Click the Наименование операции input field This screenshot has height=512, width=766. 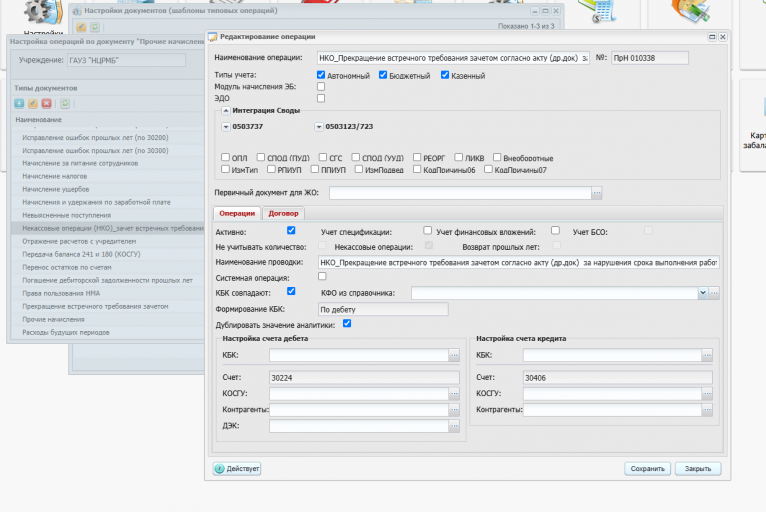(453, 58)
